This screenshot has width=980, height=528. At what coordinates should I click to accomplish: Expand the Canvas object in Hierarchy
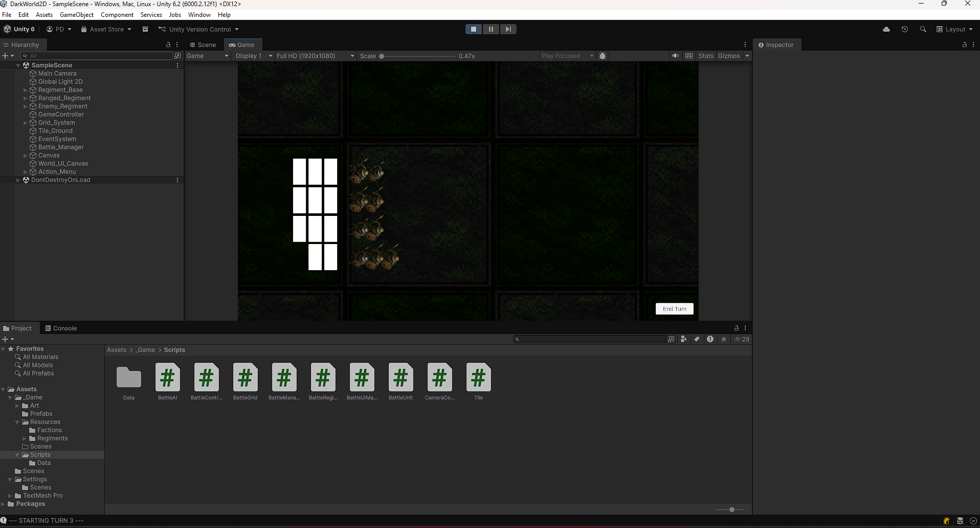coord(25,156)
